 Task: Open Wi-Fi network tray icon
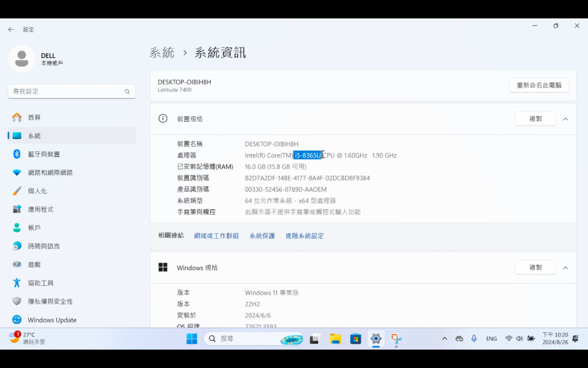click(x=509, y=338)
